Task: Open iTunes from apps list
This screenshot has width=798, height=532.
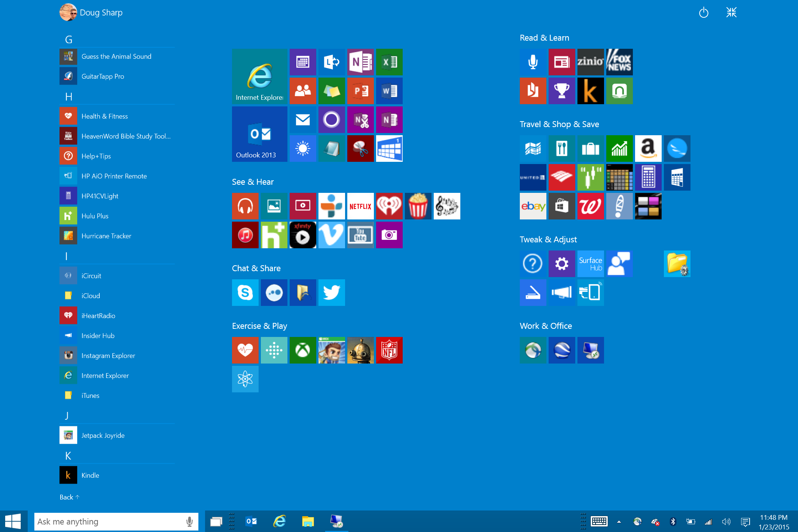Action: pyautogui.click(x=117, y=396)
